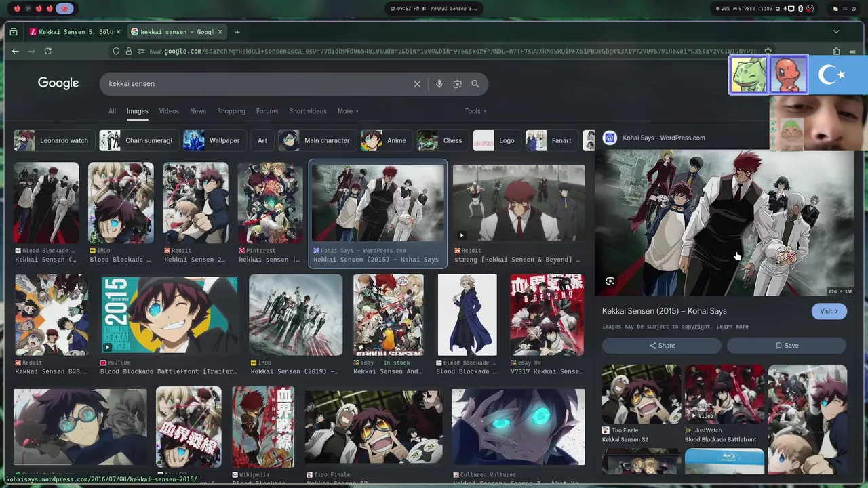Filter by Main character chip

coord(316,140)
